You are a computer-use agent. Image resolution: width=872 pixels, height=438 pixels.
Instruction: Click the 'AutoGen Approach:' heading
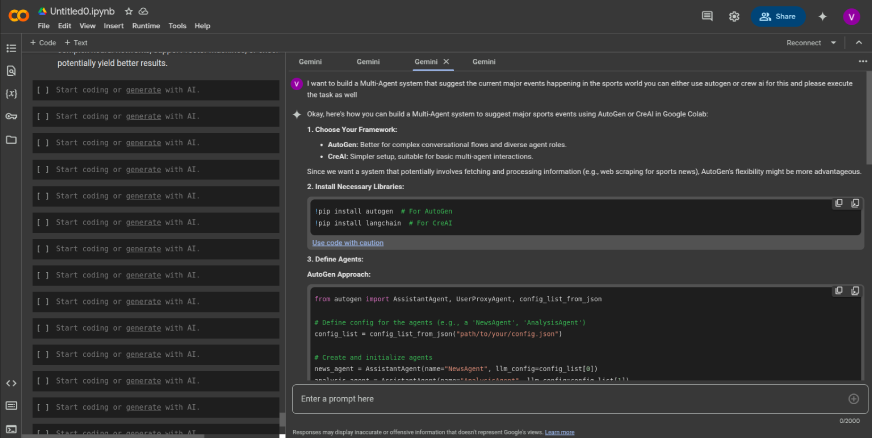point(339,275)
